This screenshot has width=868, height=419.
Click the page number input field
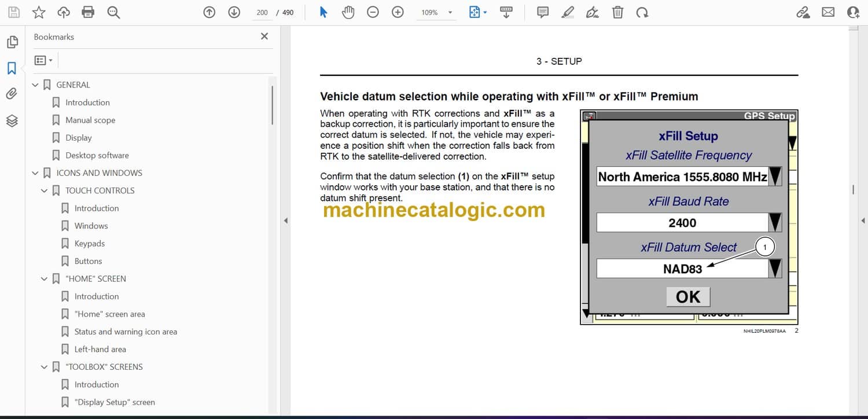pyautogui.click(x=262, y=12)
